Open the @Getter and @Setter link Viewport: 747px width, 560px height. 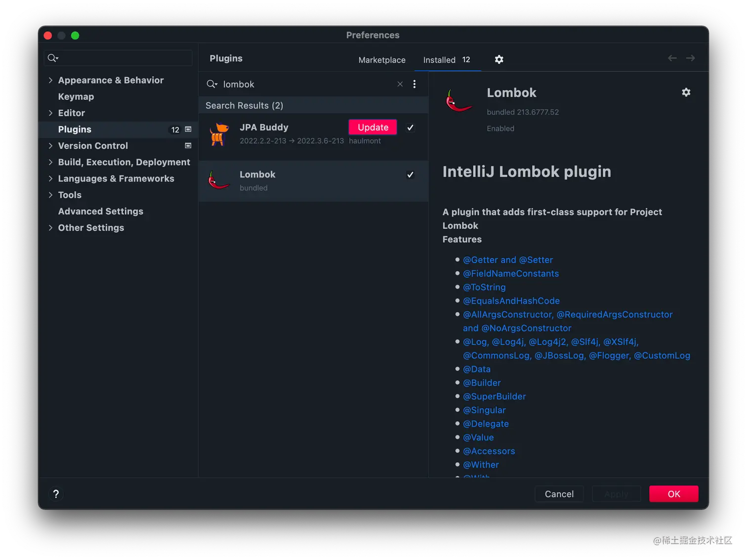pos(508,260)
